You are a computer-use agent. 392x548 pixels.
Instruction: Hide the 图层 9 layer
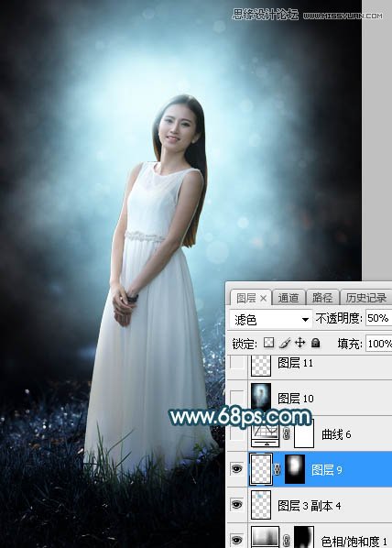[237, 469]
